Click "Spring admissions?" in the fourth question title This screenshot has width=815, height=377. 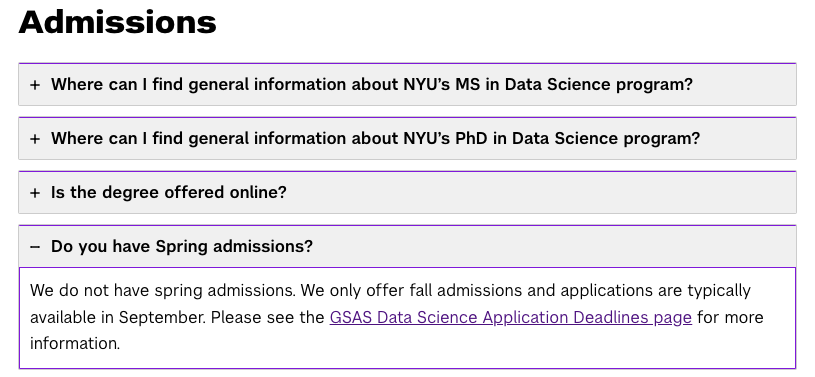pyautogui.click(x=234, y=246)
